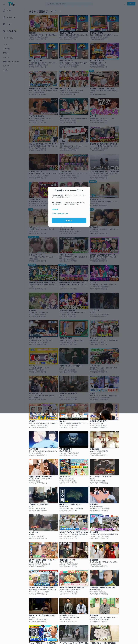This screenshot has height=644, width=138.
Task: Open the タイムレスマン thumbnail
Action: click(x=74, y=79)
